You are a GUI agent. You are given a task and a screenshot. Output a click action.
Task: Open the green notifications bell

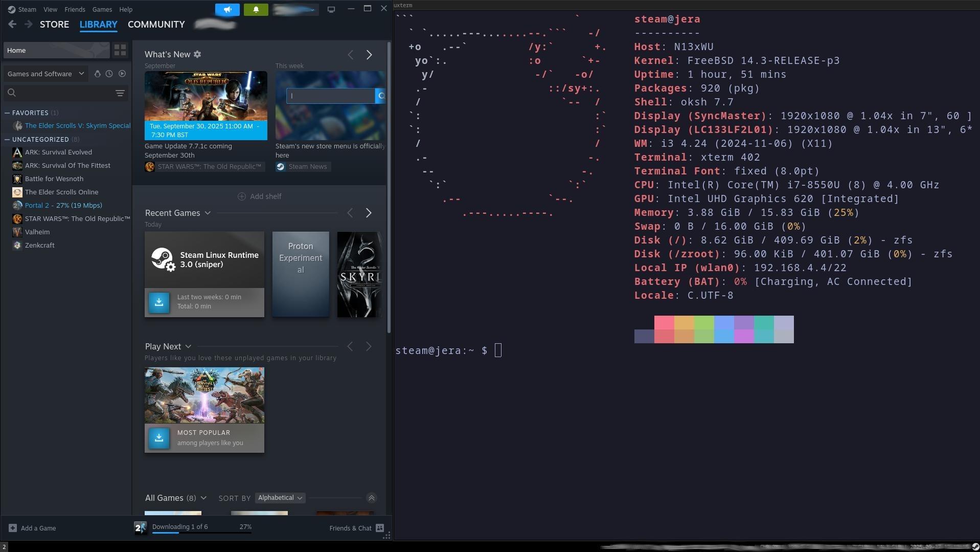(x=256, y=9)
